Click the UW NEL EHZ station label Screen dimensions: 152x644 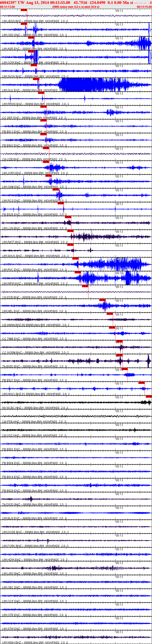pyautogui.click(x=35, y=311)
